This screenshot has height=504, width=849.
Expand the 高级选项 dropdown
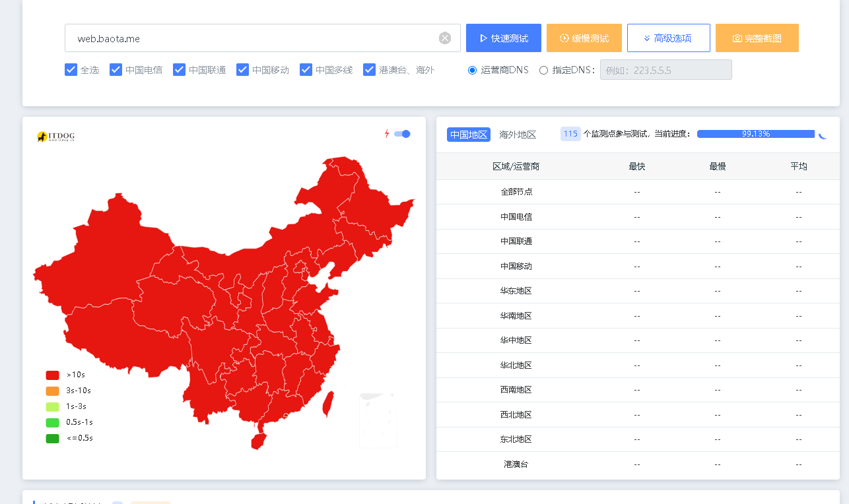point(668,38)
